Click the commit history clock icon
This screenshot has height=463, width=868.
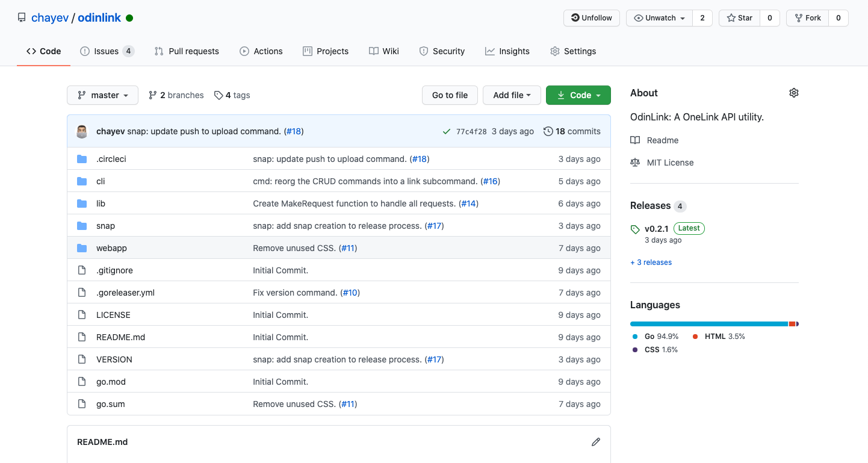pos(548,131)
